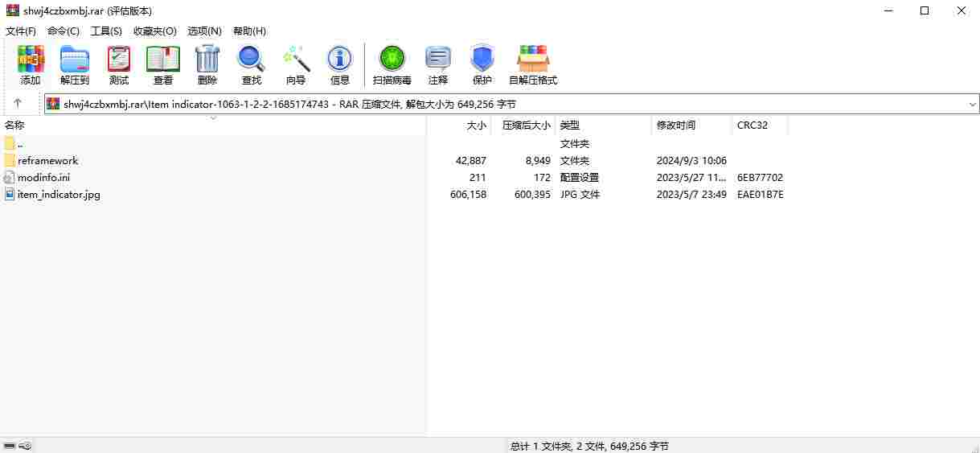Screen dimensions: 980x453
Task: Click size value 42,887
Action: pos(470,160)
